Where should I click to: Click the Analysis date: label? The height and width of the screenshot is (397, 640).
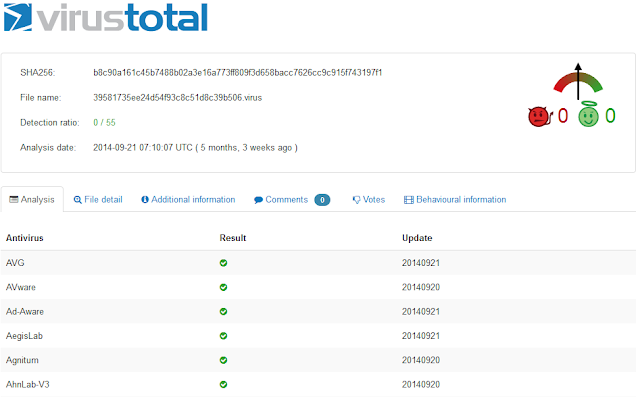coord(48,148)
